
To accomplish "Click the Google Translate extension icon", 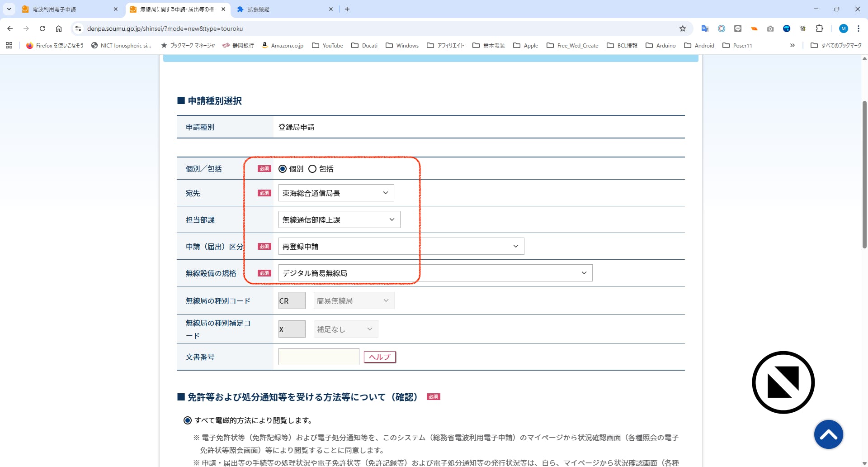I will click(x=705, y=29).
